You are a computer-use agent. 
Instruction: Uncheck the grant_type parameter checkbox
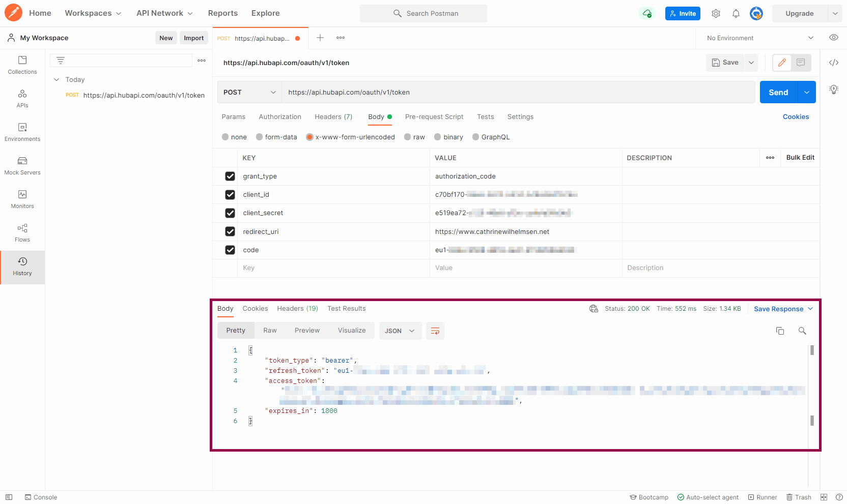[x=230, y=176]
